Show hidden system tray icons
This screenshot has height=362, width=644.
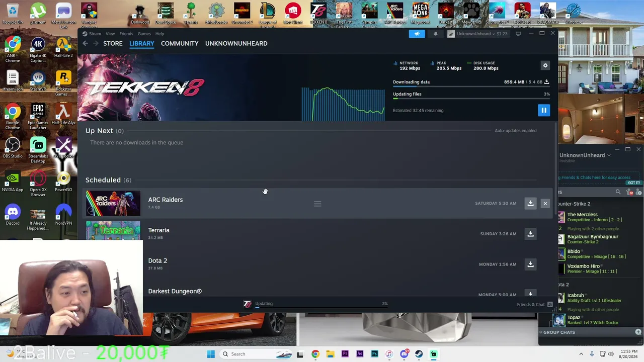[581, 354]
